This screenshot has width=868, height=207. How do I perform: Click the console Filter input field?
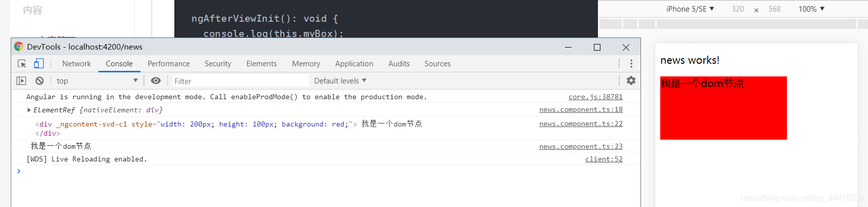coord(240,81)
